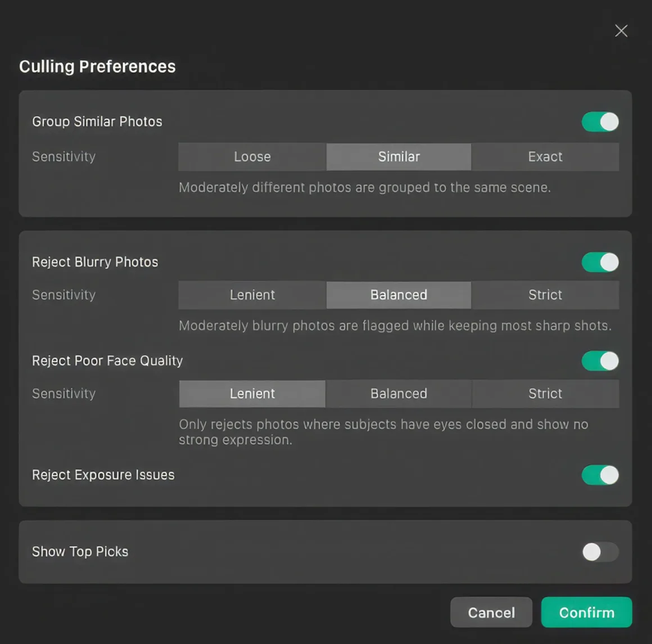The height and width of the screenshot is (644, 652).
Task: Select Exact grouping sensitivity
Action: pyautogui.click(x=545, y=157)
